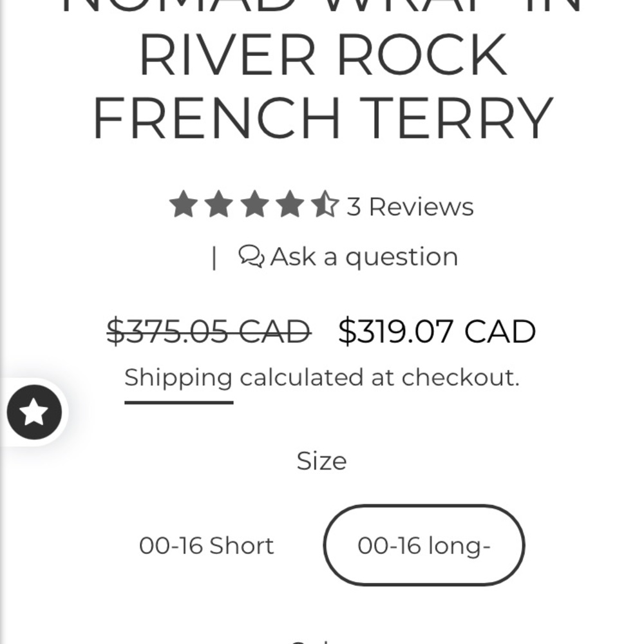Click the partially cut-off top title line
Screen dimensions: 644x644
tap(322, 8)
